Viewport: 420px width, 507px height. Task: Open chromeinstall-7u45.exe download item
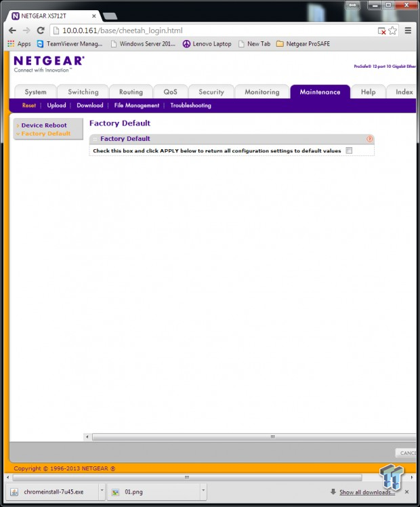pos(54,492)
